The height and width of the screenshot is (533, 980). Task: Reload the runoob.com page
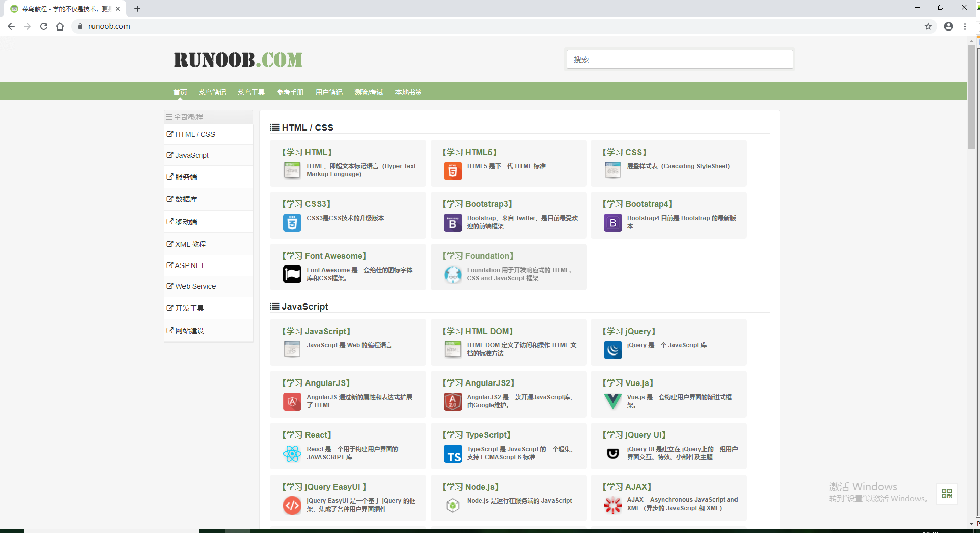(x=44, y=26)
